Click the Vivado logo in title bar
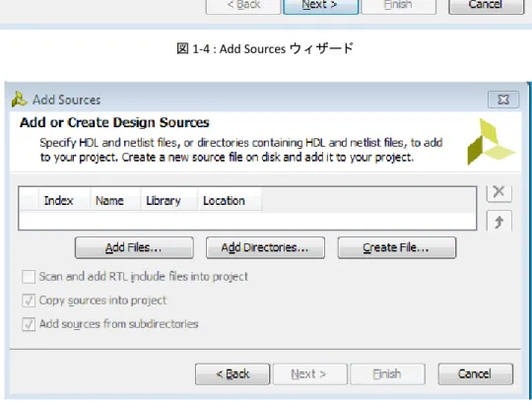Screen dimensions: 532x401 pyautogui.click(x=20, y=100)
